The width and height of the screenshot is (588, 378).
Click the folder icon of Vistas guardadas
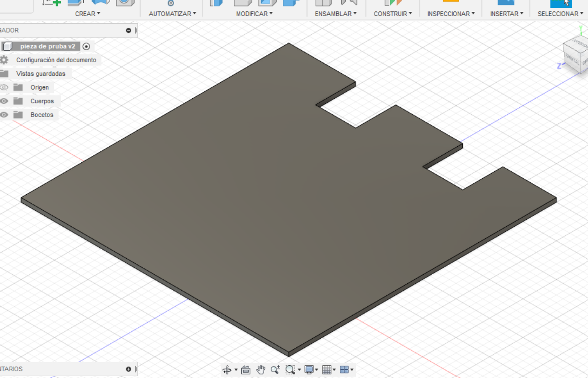pos(4,74)
